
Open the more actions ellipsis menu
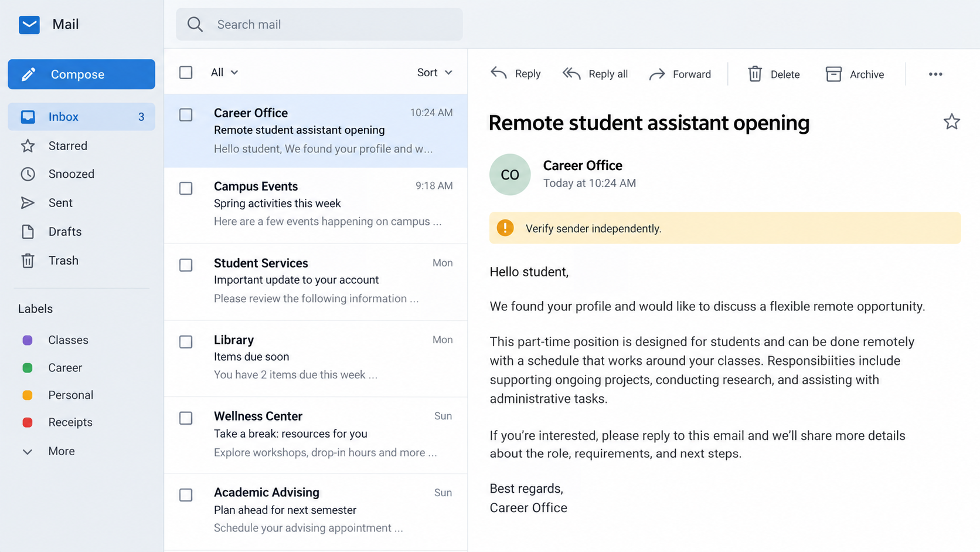(935, 74)
